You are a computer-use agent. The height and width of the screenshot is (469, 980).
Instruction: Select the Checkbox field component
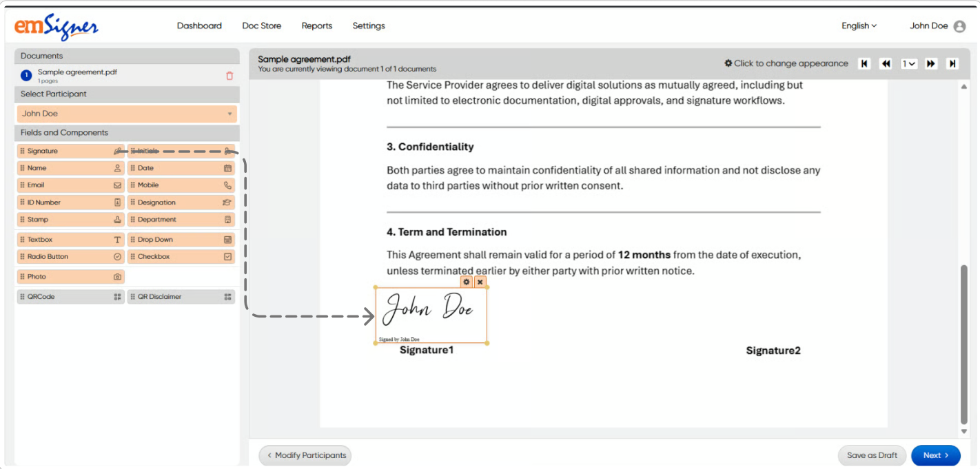(181, 257)
